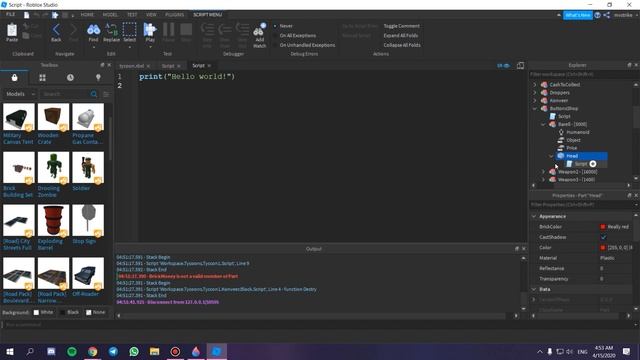Set Toolbox background to White

click(x=36, y=313)
